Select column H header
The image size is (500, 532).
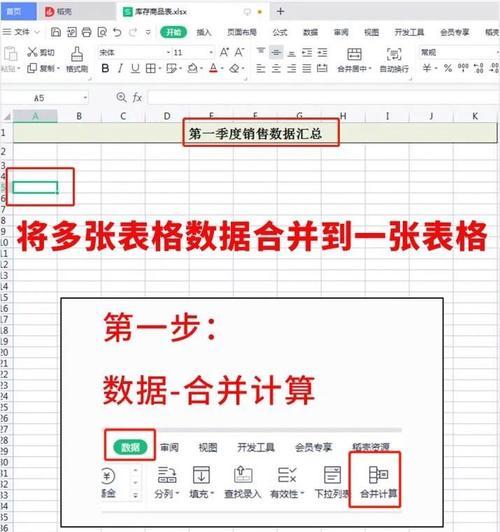click(x=343, y=116)
